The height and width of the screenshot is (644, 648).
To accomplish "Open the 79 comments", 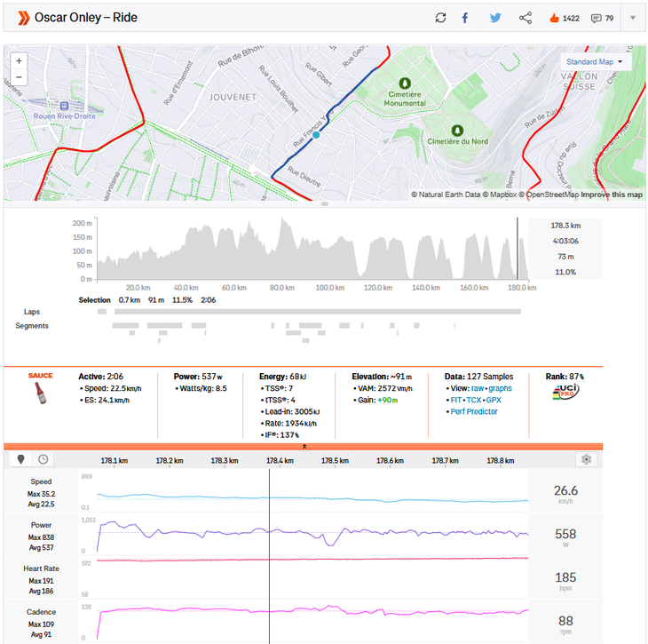I will click(x=597, y=18).
